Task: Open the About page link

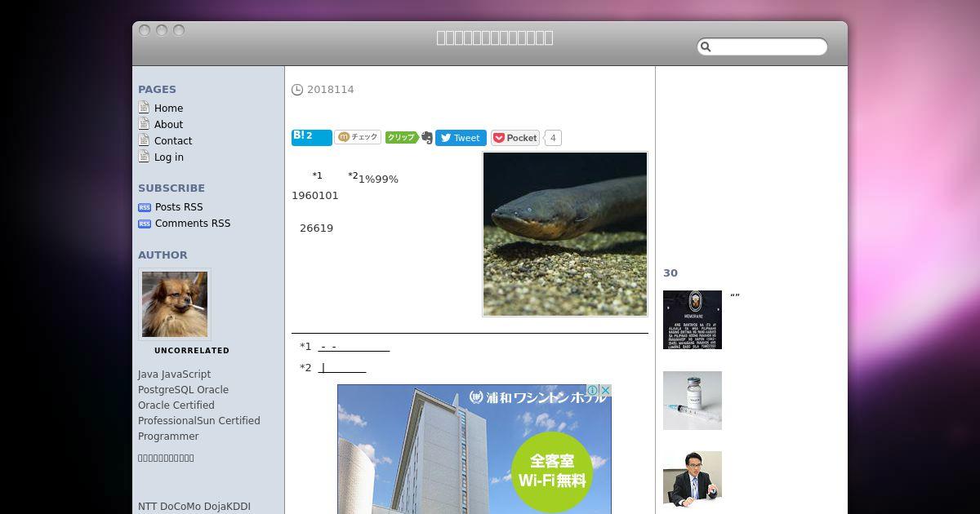Action: pyautogui.click(x=168, y=124)
